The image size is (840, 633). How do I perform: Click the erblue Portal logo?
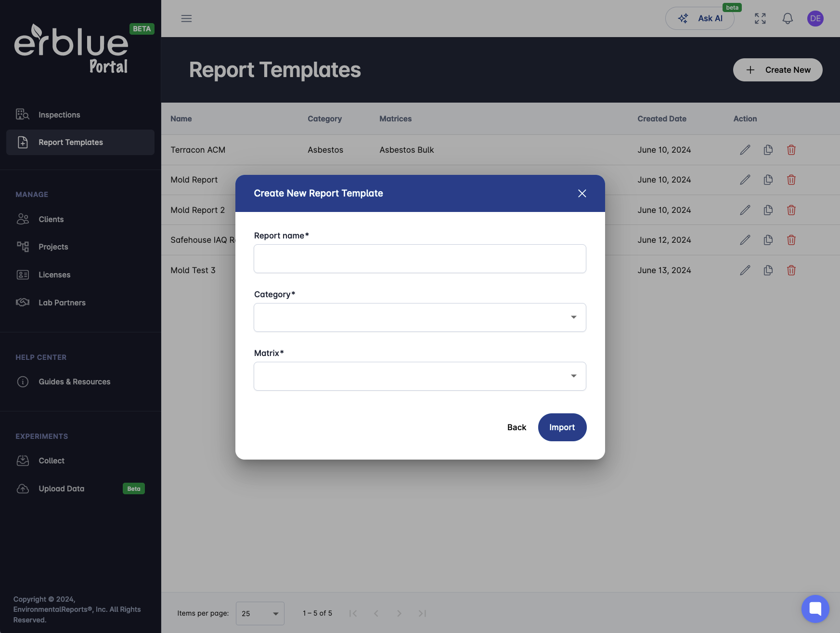(x=72, y=48)
